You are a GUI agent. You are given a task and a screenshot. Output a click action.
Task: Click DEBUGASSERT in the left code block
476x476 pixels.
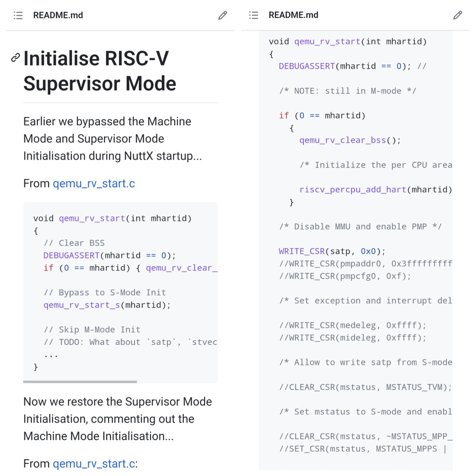point(71,255)
